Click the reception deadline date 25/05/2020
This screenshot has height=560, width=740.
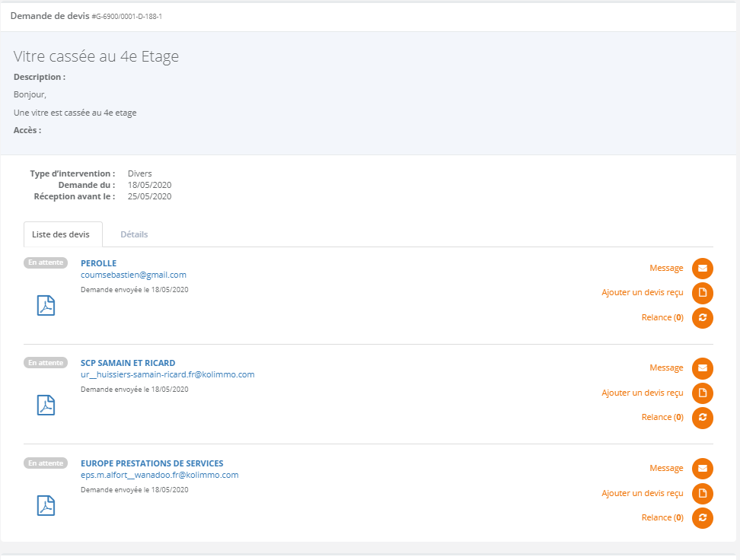(150, 196)
